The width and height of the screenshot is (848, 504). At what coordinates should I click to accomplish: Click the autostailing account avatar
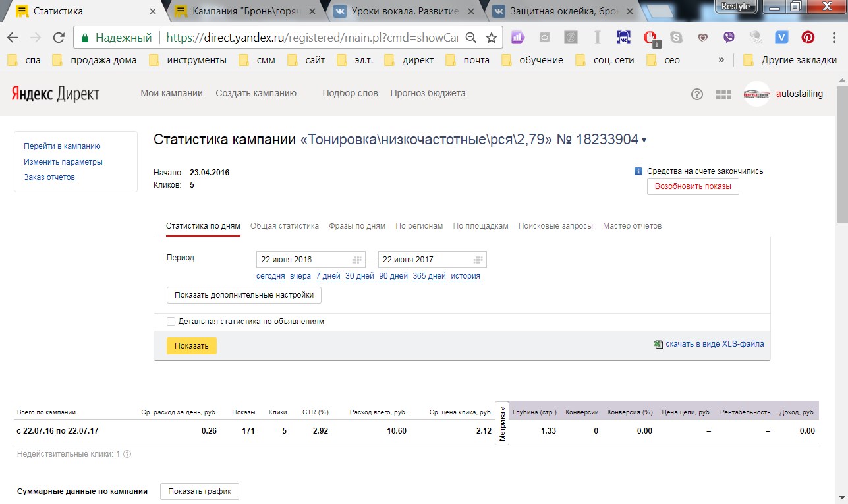757,94
